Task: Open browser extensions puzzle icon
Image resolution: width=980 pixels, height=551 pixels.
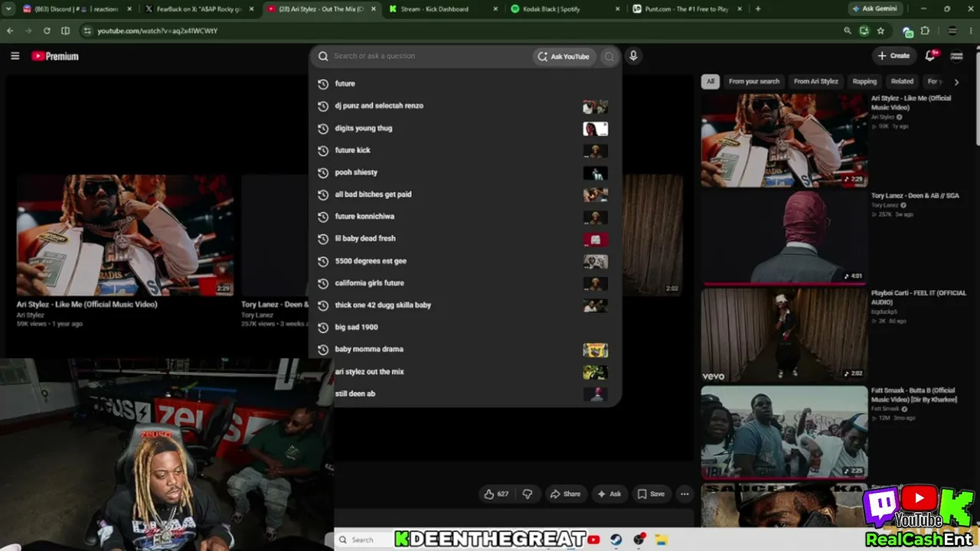Action: (925, 31)
